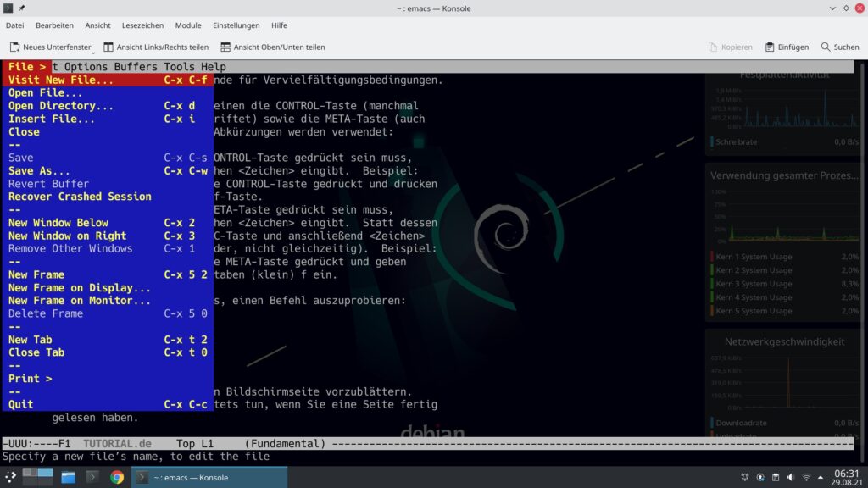
Task: Select Insert File... menu entry
Action: click(x=108, y=119)
